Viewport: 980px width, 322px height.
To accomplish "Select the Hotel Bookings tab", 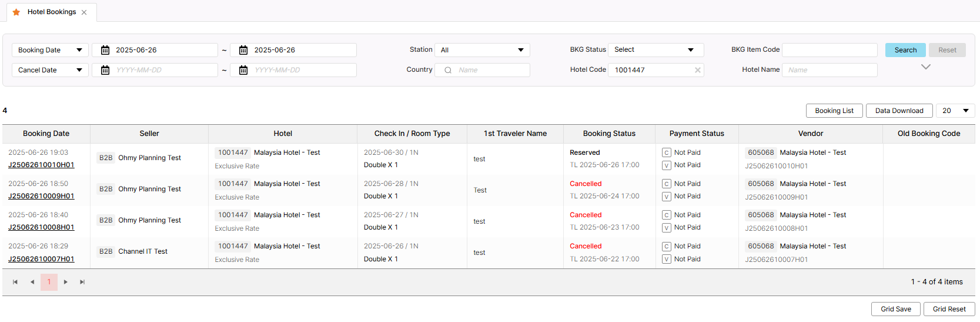I will [x=52, y=12].
